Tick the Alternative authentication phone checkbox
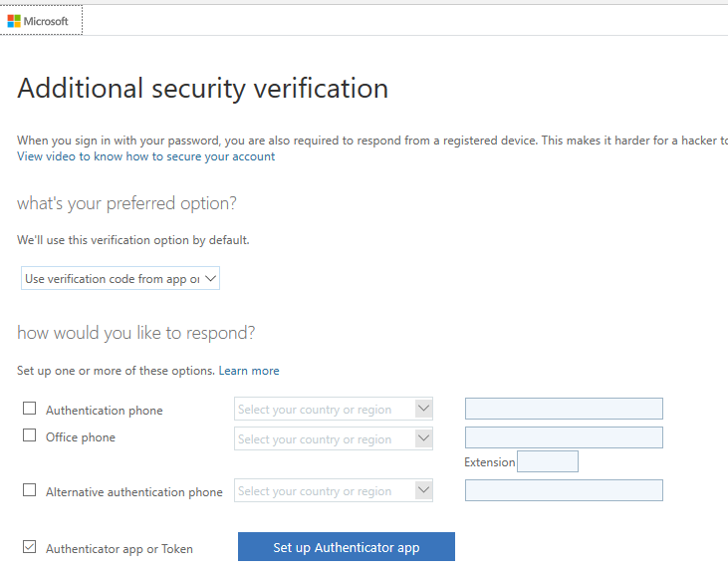The image size is (728, 574). coord(29,490)
